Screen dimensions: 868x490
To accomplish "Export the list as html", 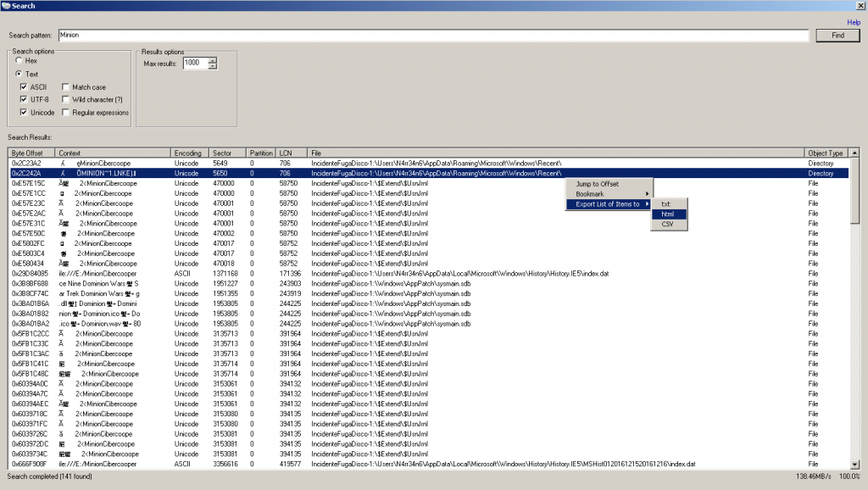I will coord(668,214).
